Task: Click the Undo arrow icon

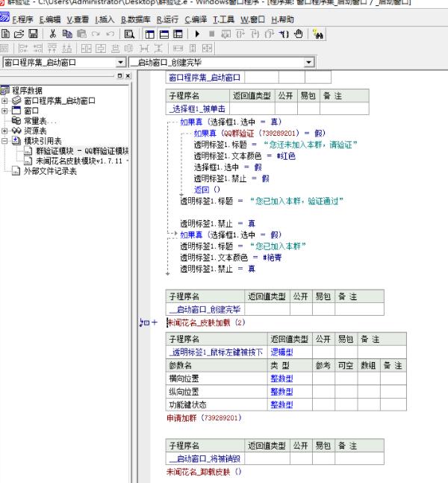Action: click(110, 34)
